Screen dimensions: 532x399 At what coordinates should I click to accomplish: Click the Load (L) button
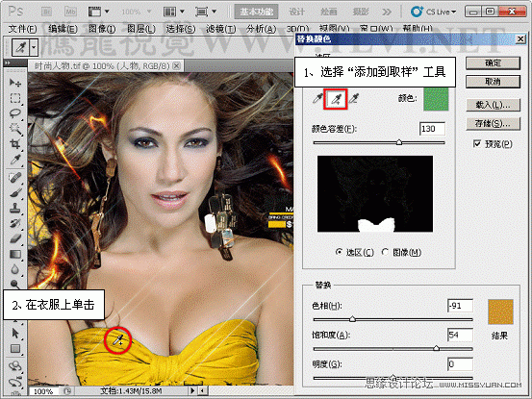click(493, 105)
